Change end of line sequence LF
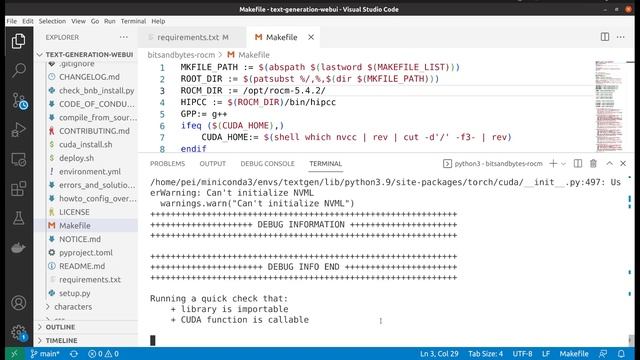This screenshot has width=640, height=360. pos(546,353)
